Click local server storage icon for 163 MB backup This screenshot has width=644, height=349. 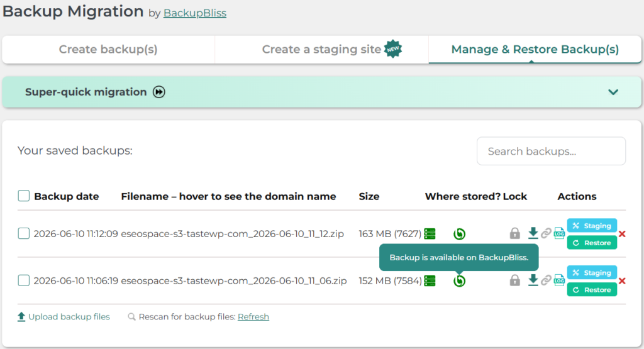430,234
